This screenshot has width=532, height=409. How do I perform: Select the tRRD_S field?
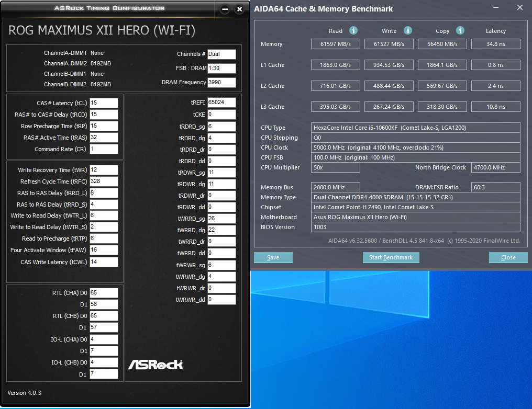[104, 204]
